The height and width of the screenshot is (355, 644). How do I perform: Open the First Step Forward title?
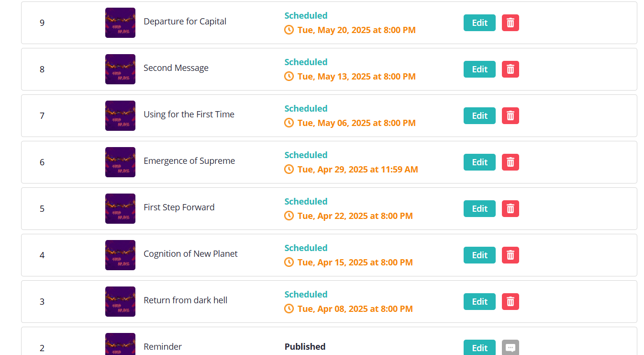[x=179, y=207]
